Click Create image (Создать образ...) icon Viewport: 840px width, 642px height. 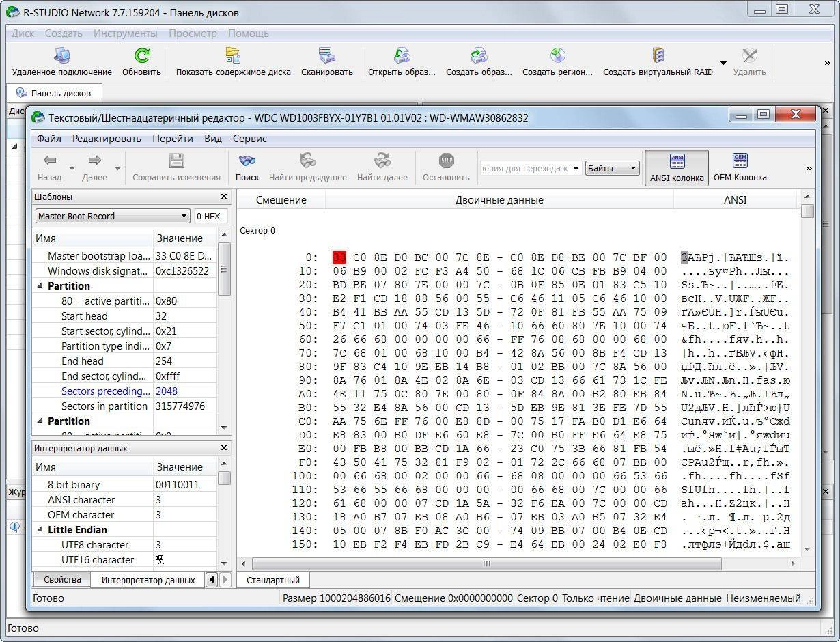tap(479, 56)
